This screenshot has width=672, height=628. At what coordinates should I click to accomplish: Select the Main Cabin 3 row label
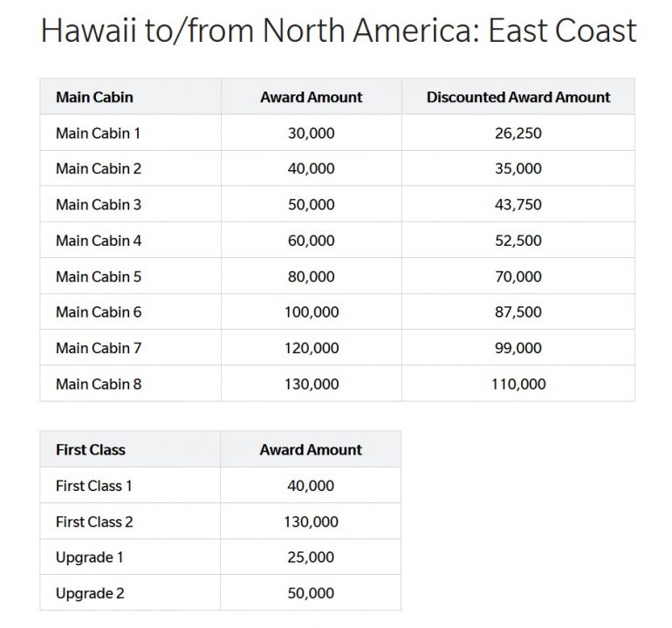click(99, 205)
